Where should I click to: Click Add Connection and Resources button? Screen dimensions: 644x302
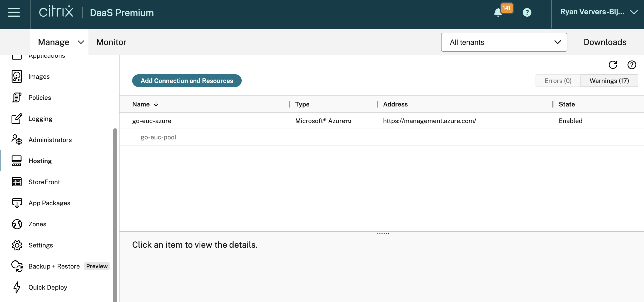tap(187, 81)
